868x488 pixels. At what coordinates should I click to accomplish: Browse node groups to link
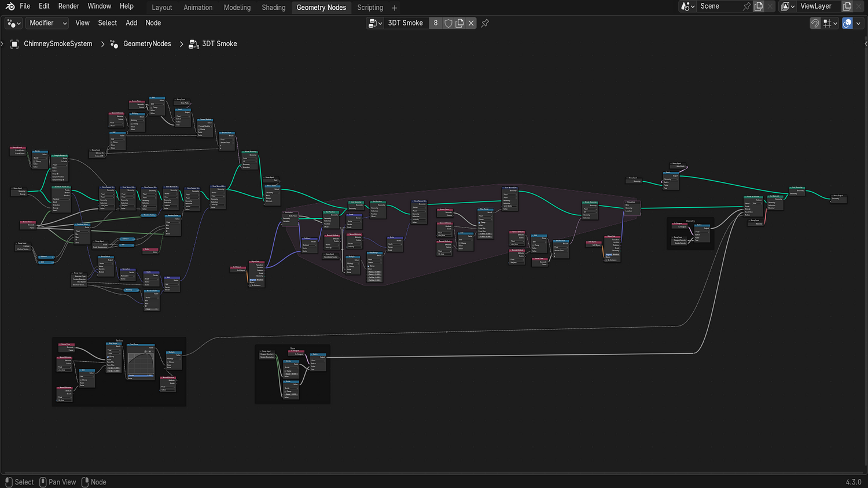pos(375,23)
